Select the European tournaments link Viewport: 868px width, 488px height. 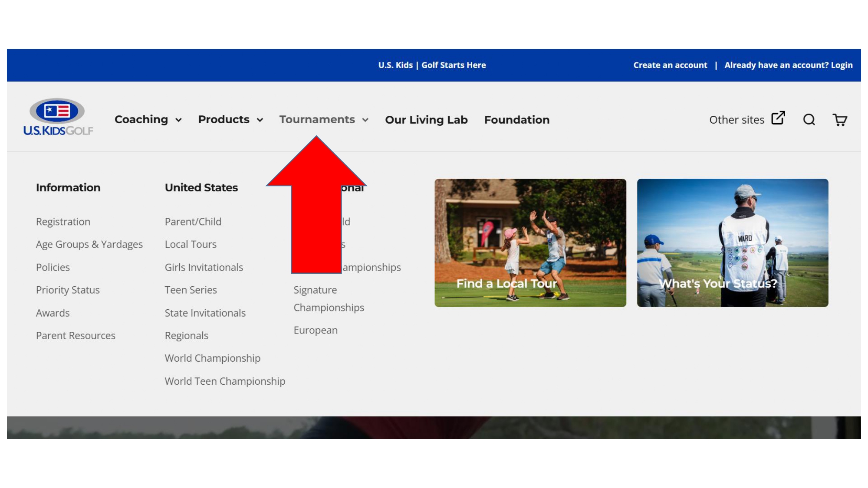315,330
